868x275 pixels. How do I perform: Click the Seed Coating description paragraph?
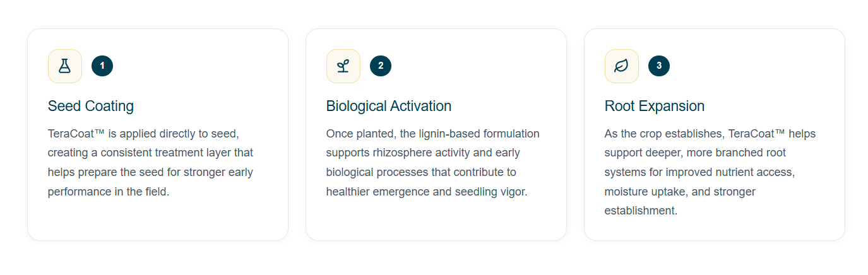pos(152,163)
